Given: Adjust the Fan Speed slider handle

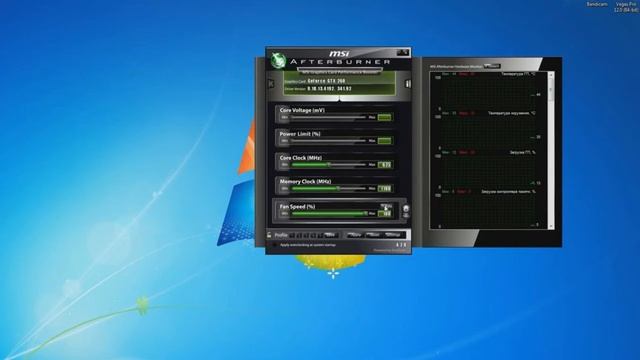Looking at the screenshot, I should (x=365, y=213).
